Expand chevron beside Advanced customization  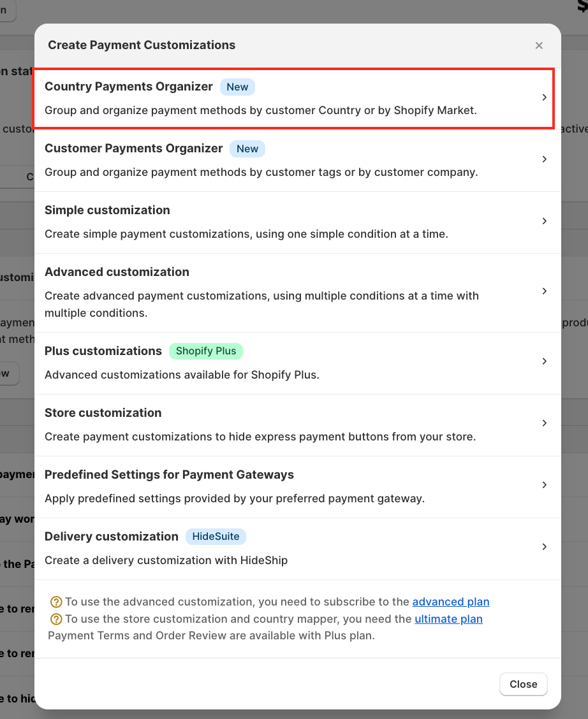[x=544, y=291]
